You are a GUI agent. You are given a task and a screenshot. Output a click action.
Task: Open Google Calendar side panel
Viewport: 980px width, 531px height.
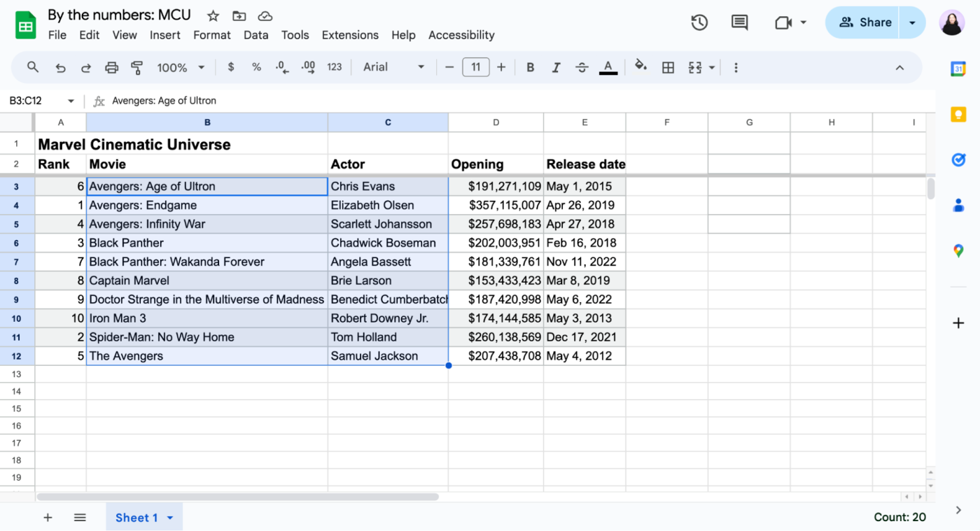pos(958,69)
